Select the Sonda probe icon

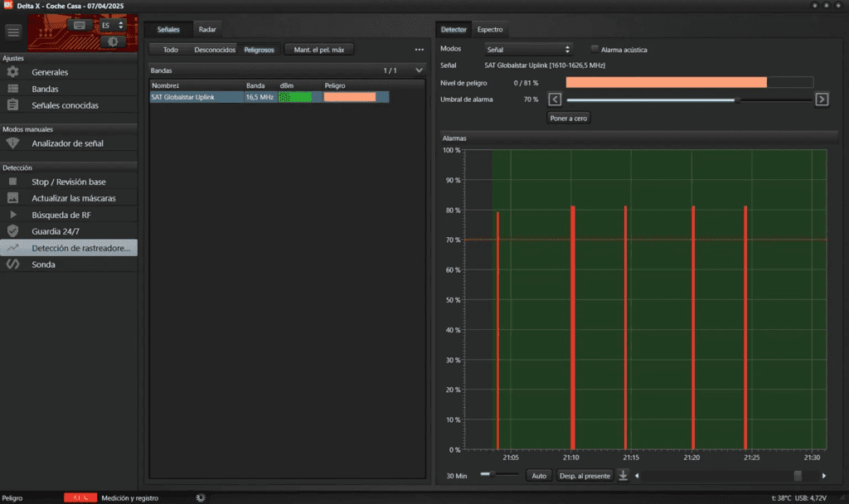click(12, 264)
